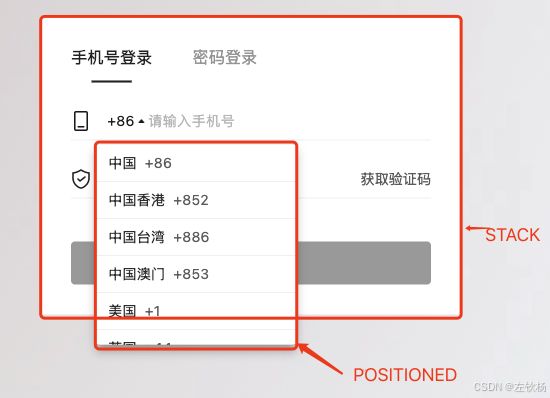550x398 pixels.
Task: Click the mobile phone icon
Action: coord(81,121)
